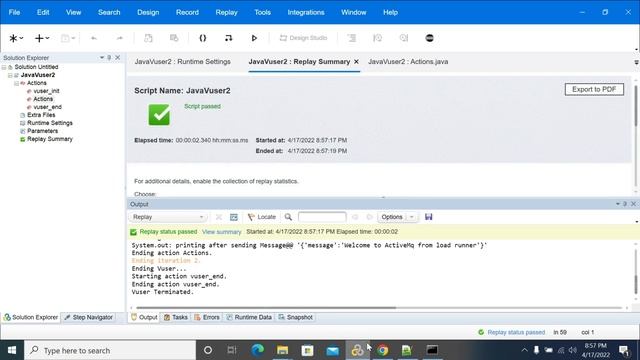The height and width of the screenshot is (360, 640).
Task: Open the Window menu
Action: click(353, 12)
